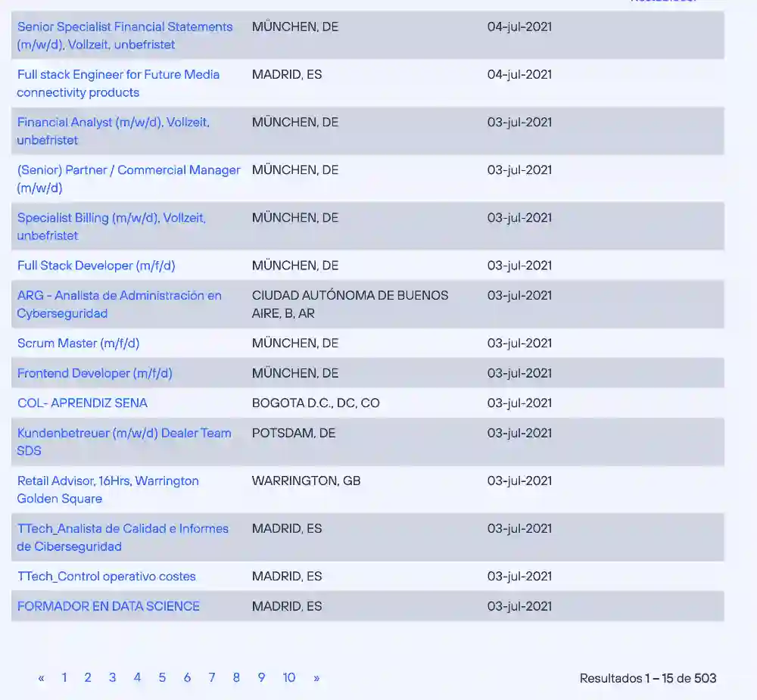The width and height of the screenshot is (757, 700).
Task: Go to results page 5
Action: (162, 677)
